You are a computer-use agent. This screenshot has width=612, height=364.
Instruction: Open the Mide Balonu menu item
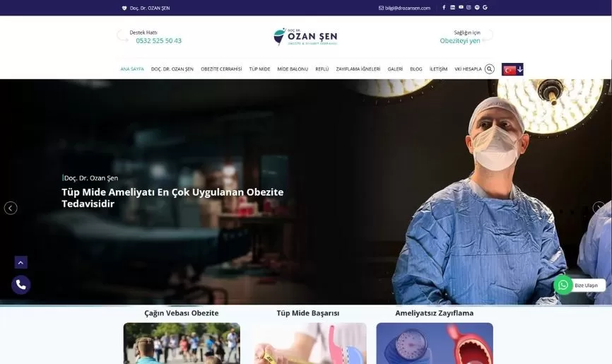coord(293,69)
